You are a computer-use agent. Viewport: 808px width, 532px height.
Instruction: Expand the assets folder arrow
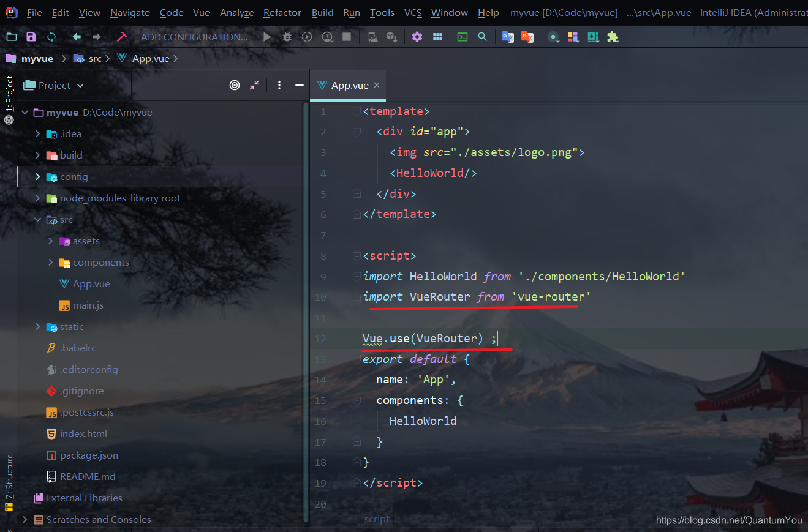coord(51,241)
